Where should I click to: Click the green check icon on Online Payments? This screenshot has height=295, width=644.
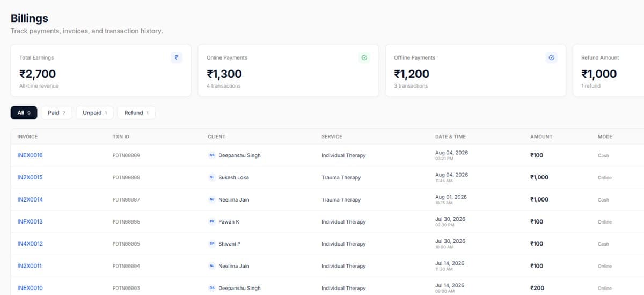pyautogui.click(x=364, y=57)
